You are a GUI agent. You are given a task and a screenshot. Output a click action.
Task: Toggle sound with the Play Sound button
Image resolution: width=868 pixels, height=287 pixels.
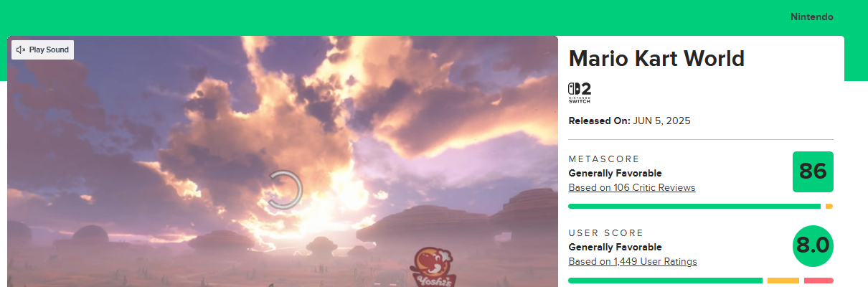[42, 50]
